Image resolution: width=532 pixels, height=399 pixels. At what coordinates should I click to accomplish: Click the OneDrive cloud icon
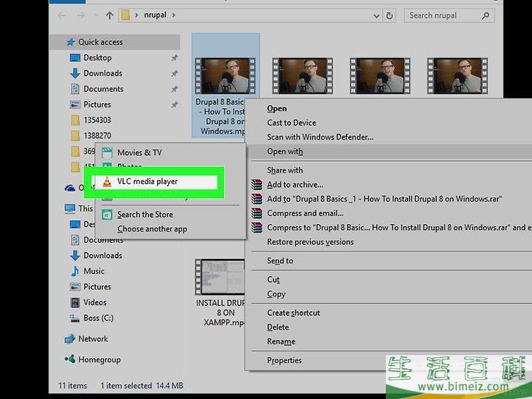[x=70, y=188]
